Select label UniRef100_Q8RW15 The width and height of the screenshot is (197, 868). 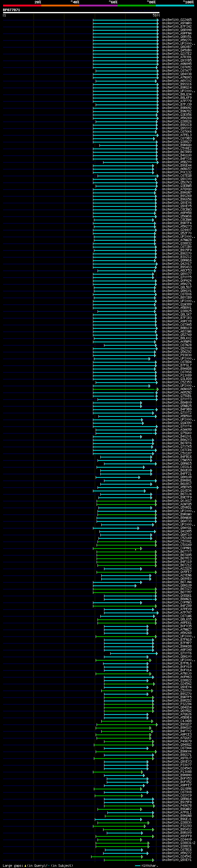177,463
